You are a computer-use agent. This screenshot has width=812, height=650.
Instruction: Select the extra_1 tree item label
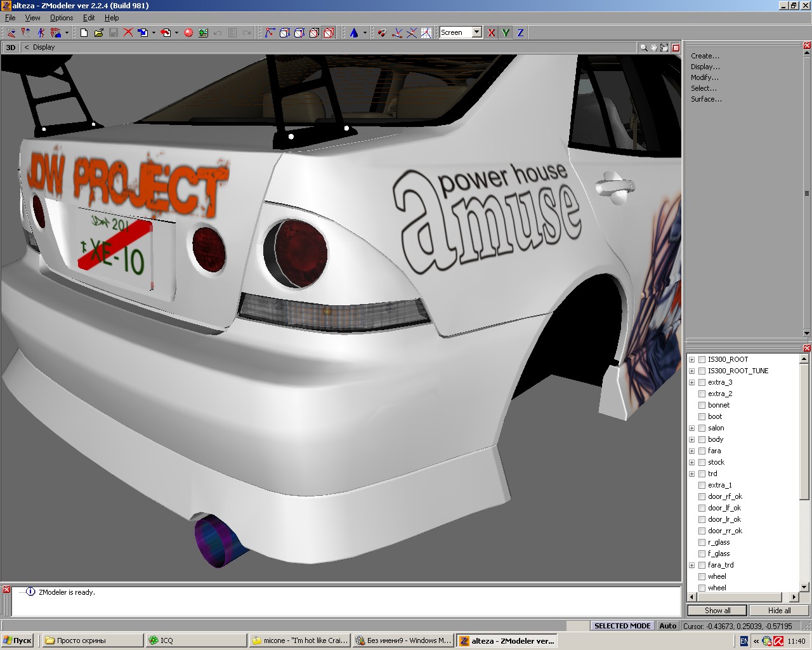point(720,485)
